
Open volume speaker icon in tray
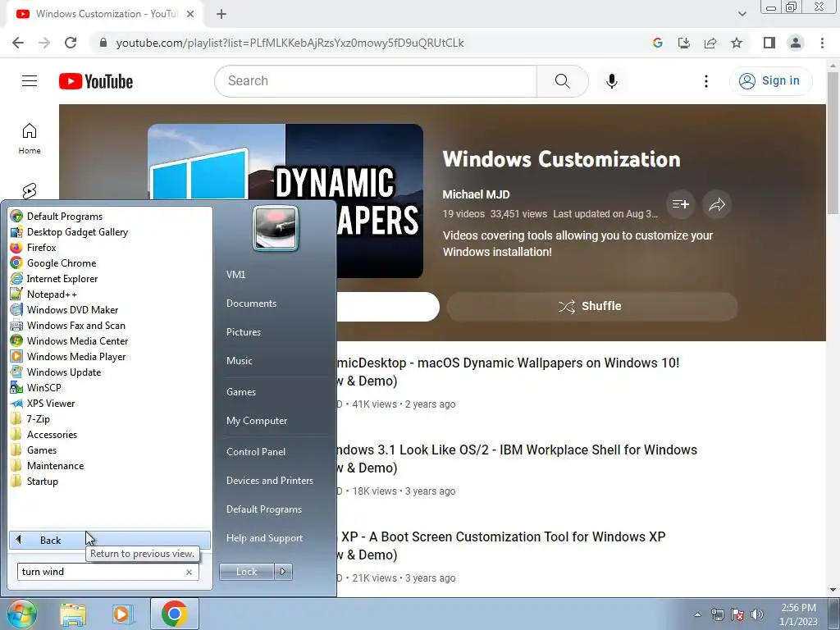[757, 614]
